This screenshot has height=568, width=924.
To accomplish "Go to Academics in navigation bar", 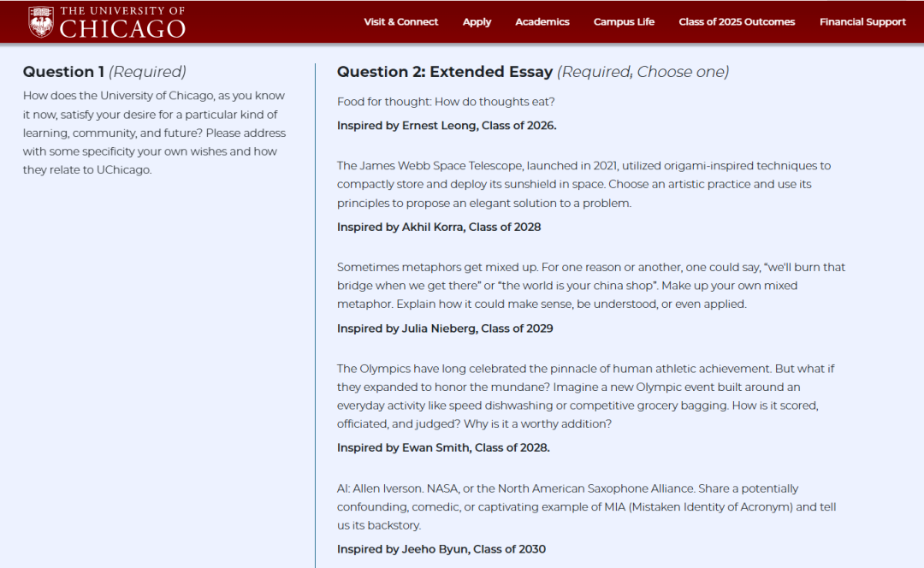I will pos(542,21).
